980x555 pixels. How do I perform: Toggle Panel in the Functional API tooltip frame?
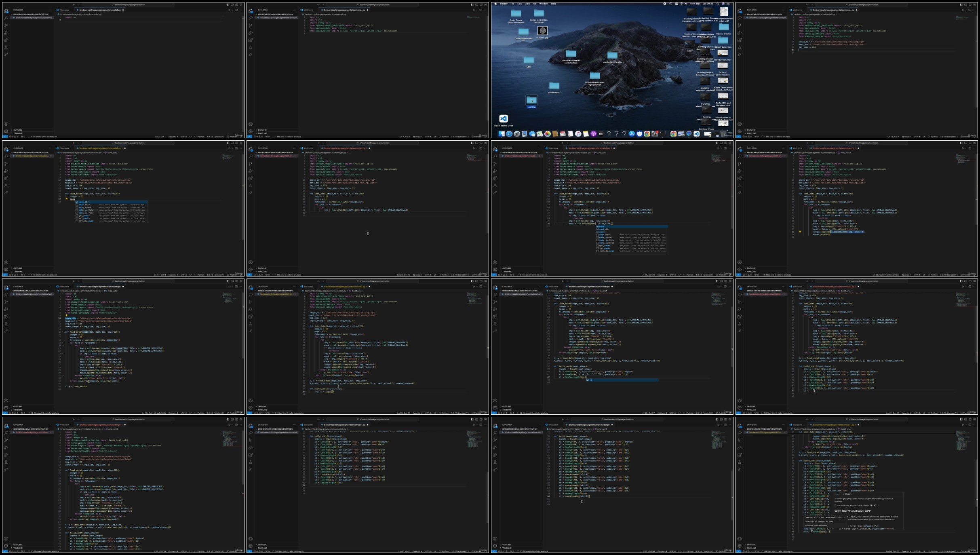tap(965, 419)
